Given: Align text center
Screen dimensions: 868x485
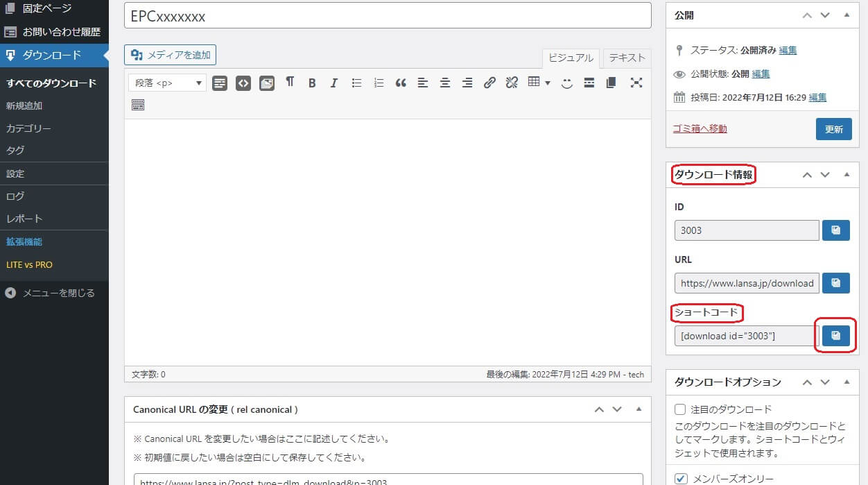Looking at the screenshot, I should coord(445,83).
